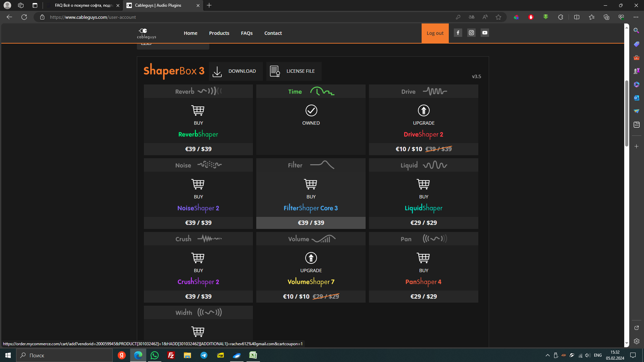Open the Home menu item

191,33
